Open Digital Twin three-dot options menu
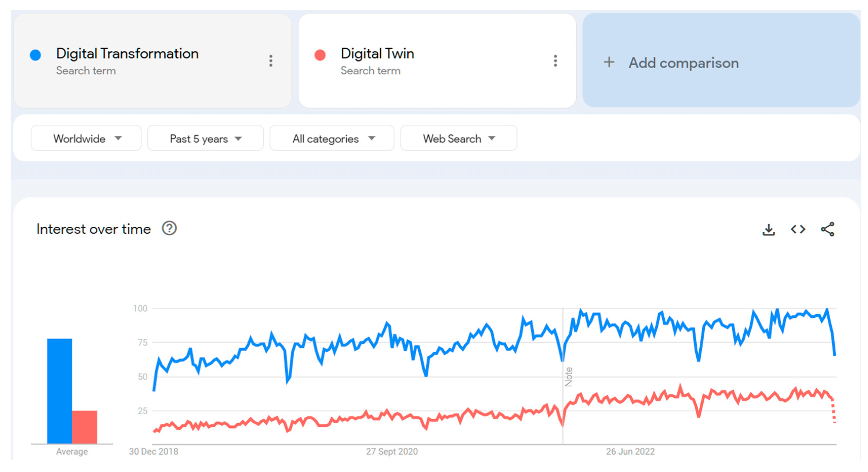868x472 pixels. 555,61
